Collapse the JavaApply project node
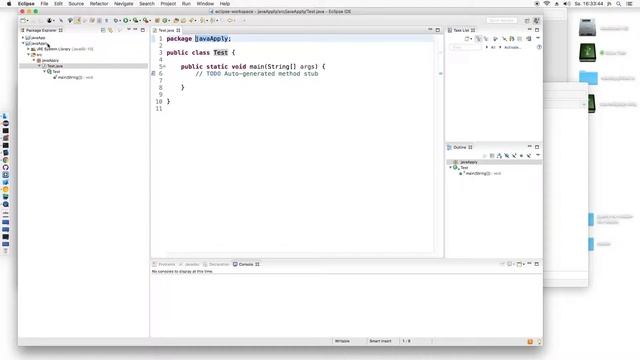Image resolution: width=640 pixels, height=360 pixels. click(23, 43)
